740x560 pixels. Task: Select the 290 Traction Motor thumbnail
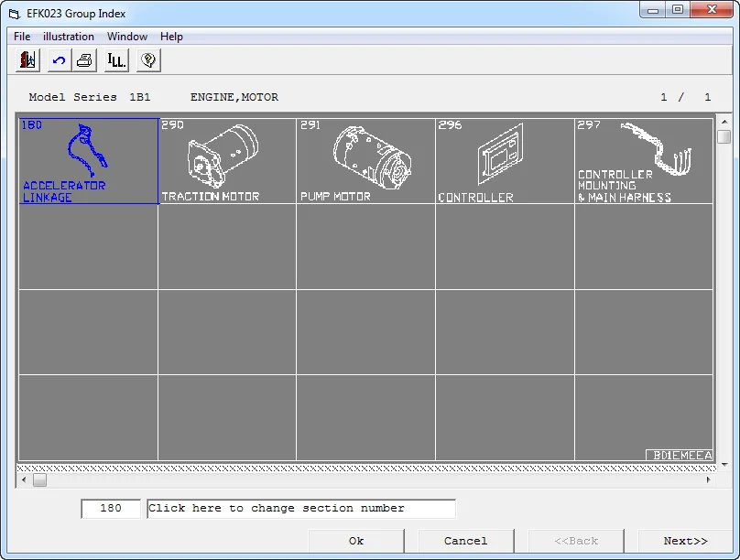click(x=227, y=161)
